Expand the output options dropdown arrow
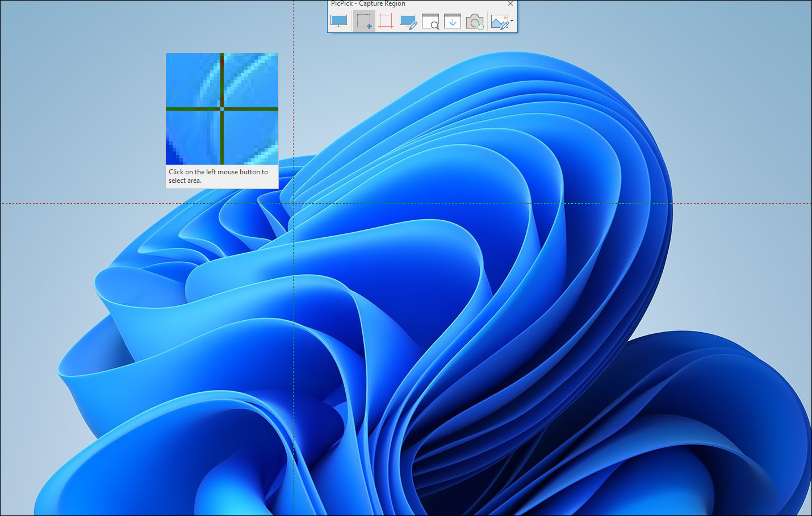The height and width of the screenshot is (516, 812). pyautogui.click(x=512, y=21)
